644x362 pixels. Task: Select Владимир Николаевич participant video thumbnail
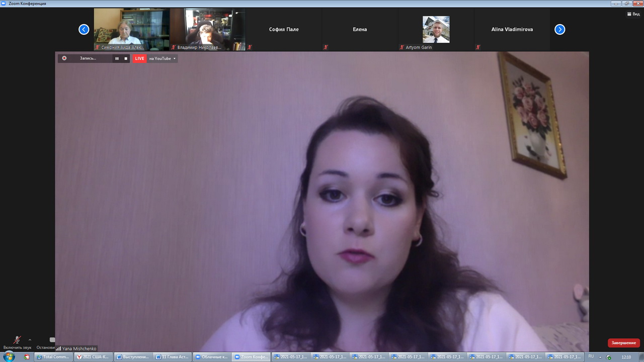(x=208, y=29)
